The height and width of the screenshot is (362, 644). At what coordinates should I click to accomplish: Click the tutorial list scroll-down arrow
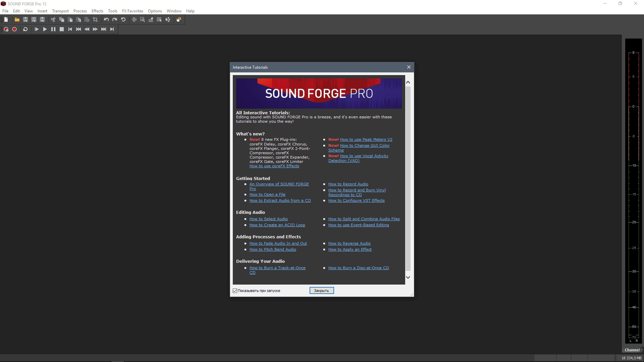pyautogui.click(x=408, y=277)
